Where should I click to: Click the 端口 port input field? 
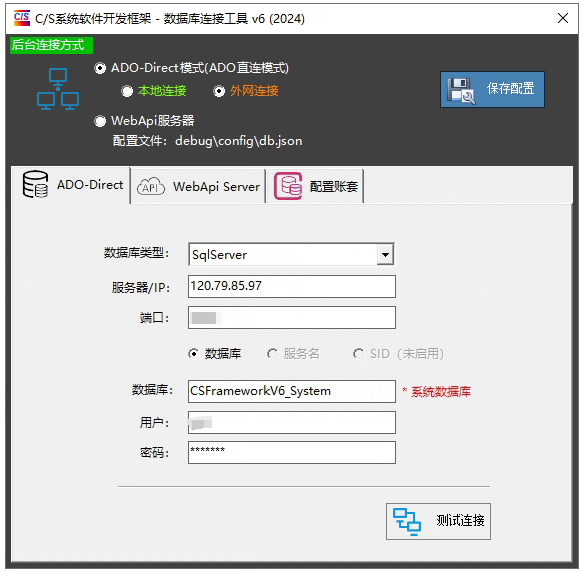(x=292, y=318)
